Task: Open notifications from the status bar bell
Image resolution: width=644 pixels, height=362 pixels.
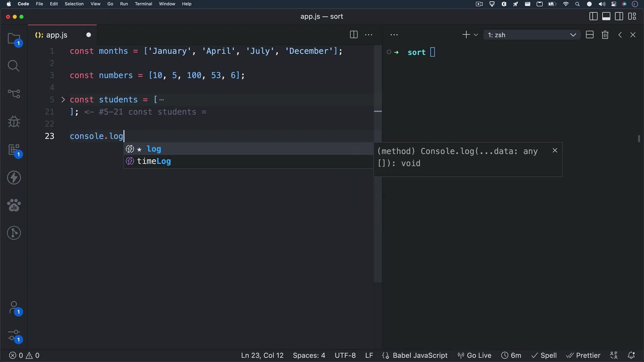Action: (632, 355)
